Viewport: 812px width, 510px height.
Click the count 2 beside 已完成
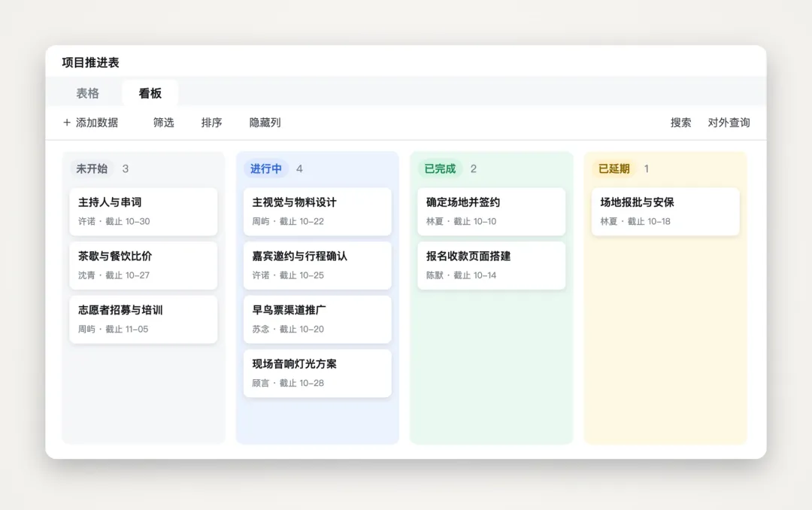[474, 169]
